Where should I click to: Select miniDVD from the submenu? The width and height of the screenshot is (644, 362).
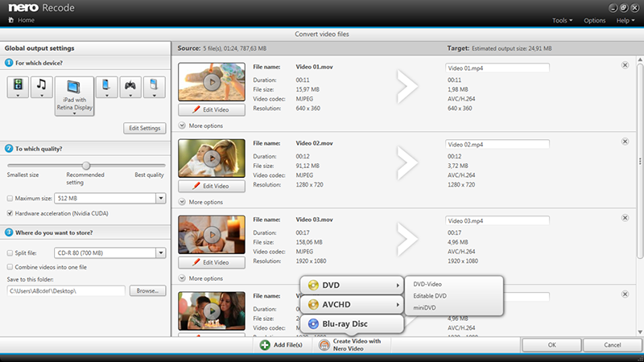[425, 307]
